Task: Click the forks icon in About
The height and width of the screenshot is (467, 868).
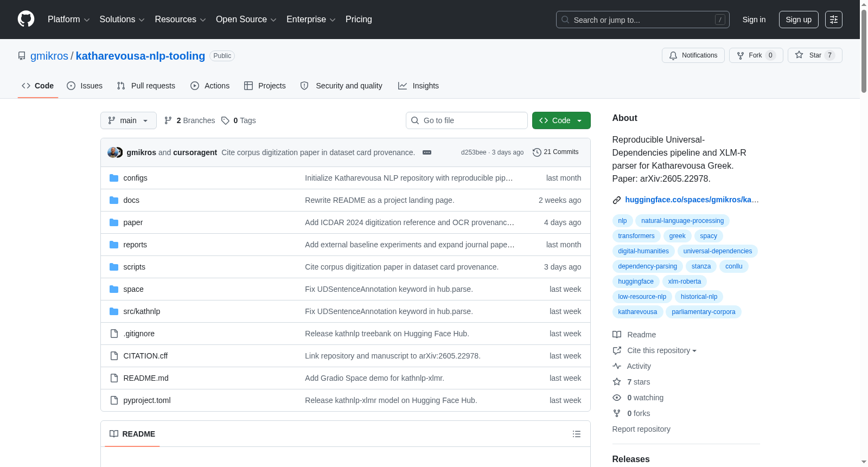Action: pos(617,413)
